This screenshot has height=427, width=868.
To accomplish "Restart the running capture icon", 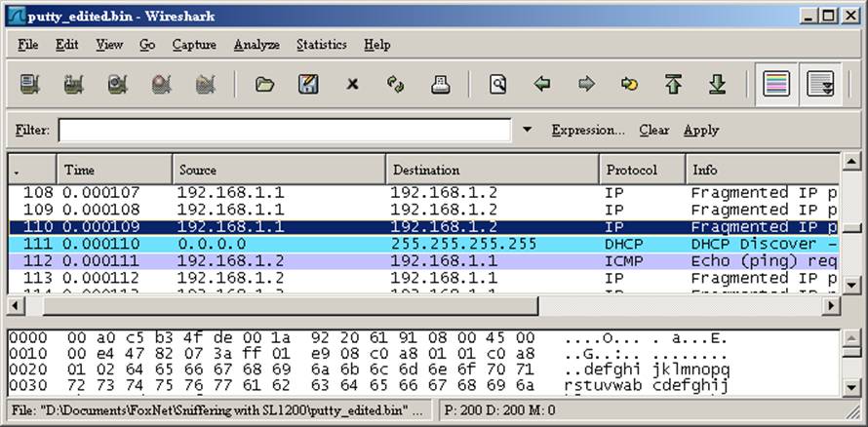I will pos(206,85).
